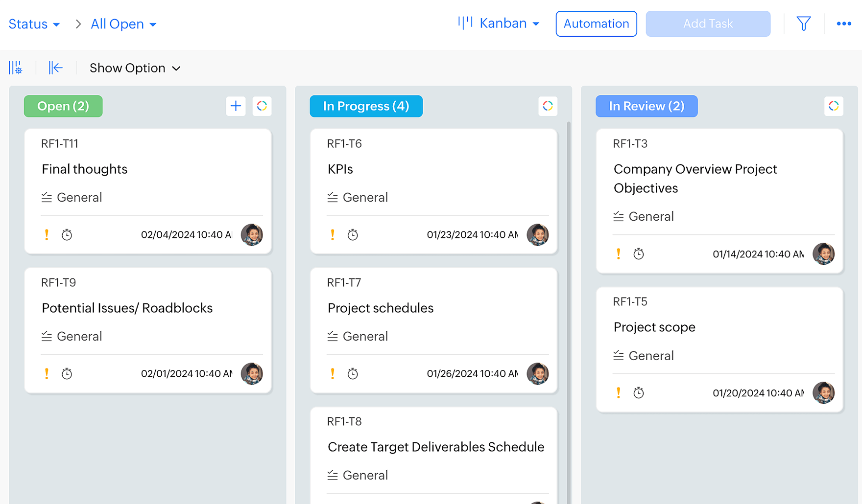Open the three-dot more options menu

point(843,23)
